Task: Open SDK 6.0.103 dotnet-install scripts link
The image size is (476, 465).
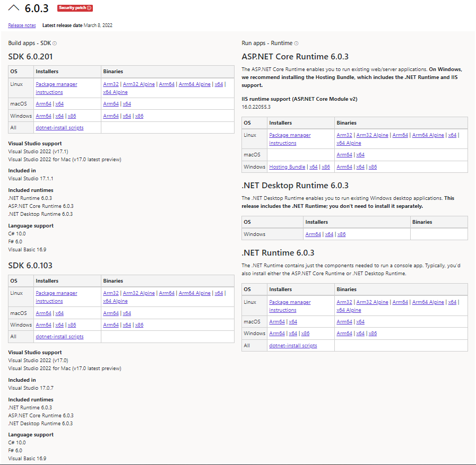Action: coord(59,337)
